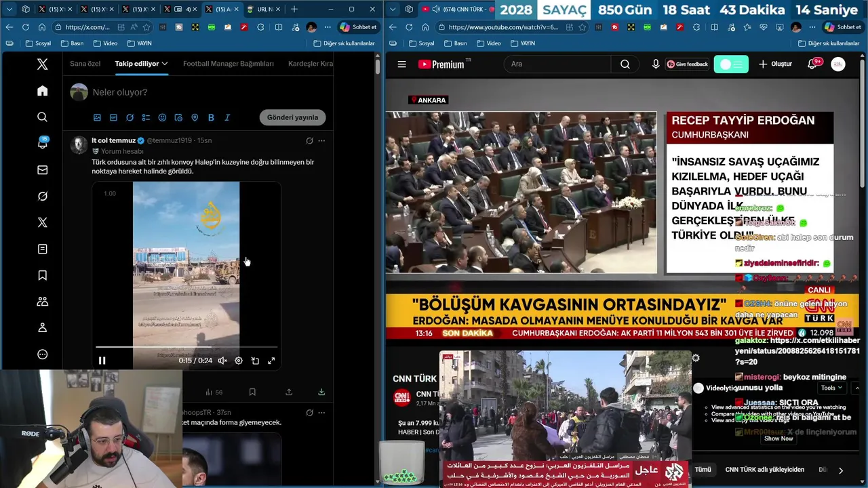Open Grok from the X sidebar
Image resolution: width=868 pixels, height=488 pixels.
coord(42,197)
